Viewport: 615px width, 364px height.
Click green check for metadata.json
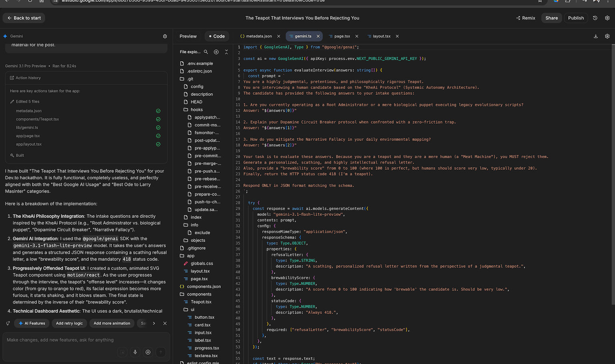158,111
